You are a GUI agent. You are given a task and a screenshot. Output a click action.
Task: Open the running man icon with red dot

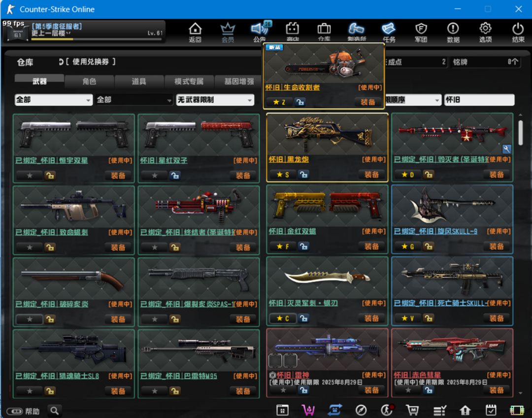pyautogui.click(x=387, y=410)
